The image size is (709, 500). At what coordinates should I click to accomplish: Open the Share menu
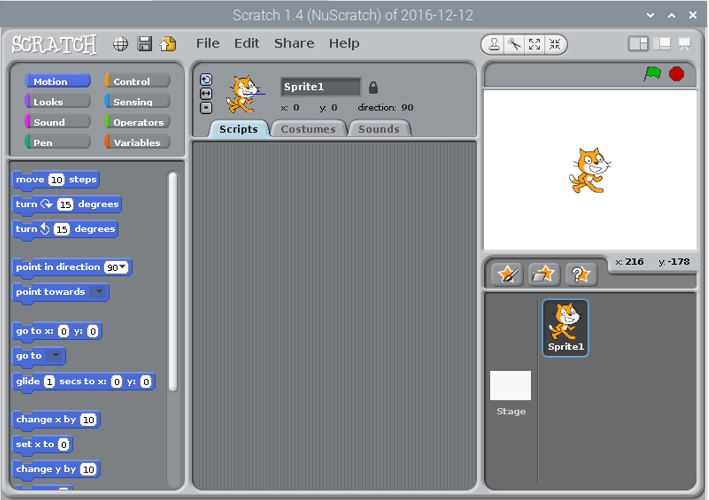294,43
